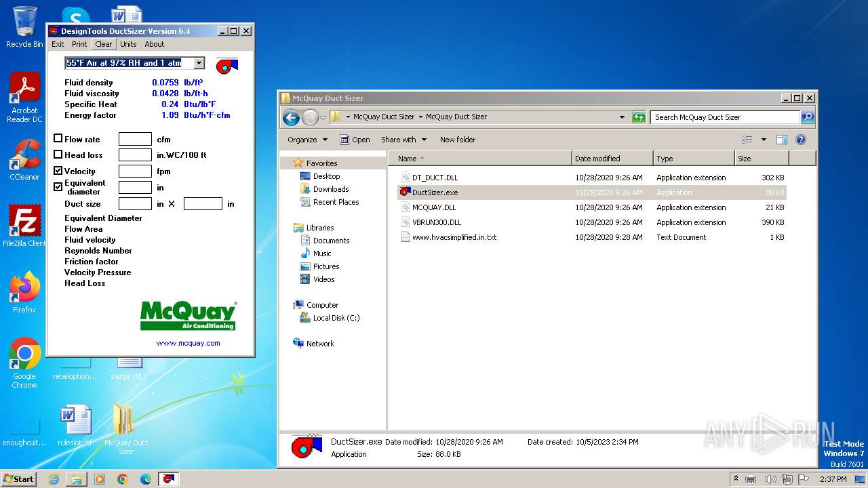Screen dimensions: 868x488
Task: Sort files by Date modified column
Action: (612, 159)
